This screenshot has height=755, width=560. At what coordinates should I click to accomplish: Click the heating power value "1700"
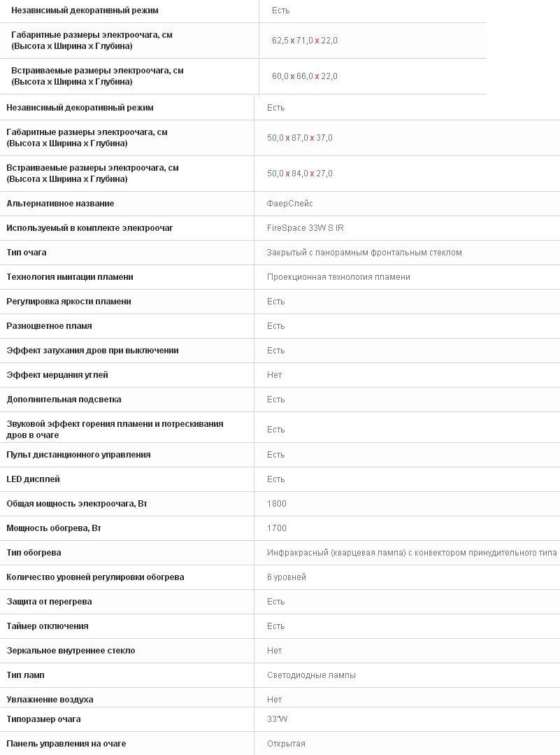(x=277, y=528)
